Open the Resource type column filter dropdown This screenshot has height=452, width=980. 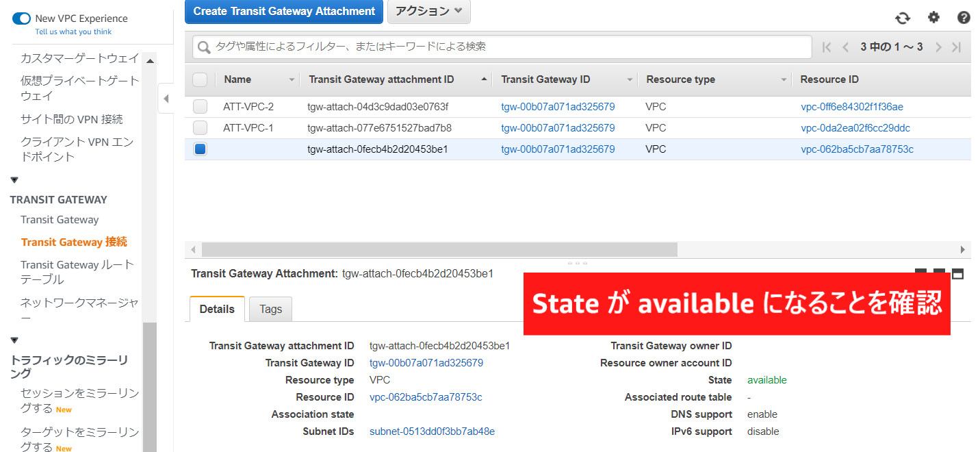(x=784, y=80)
